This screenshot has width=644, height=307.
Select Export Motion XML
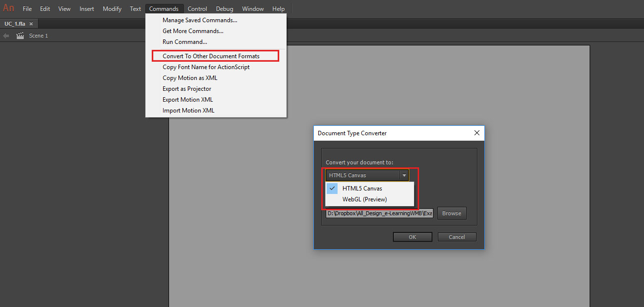tap(216, 100)
